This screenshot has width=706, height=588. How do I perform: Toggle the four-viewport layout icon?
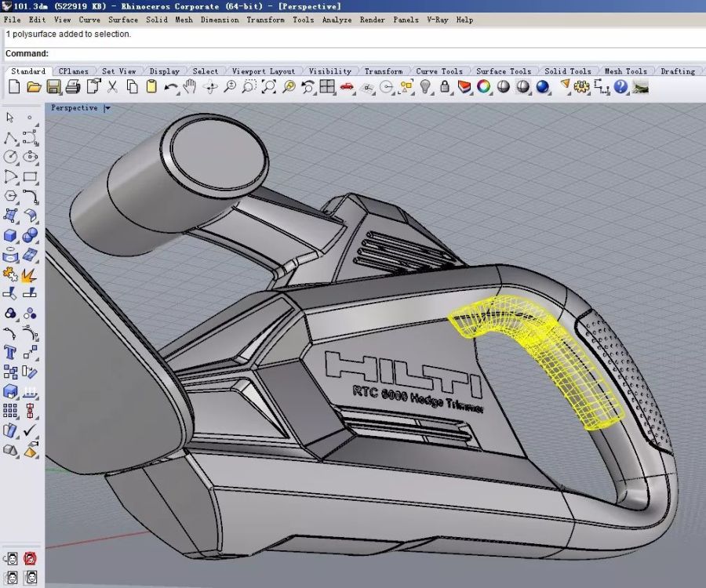327,87
